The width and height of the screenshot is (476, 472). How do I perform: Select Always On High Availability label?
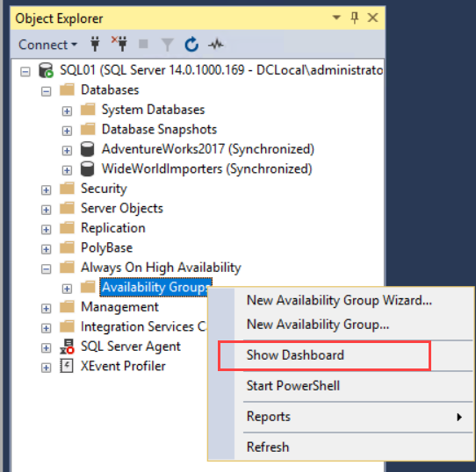161,268
